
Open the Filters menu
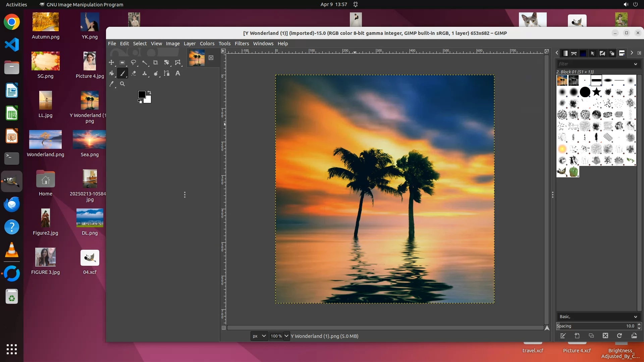pos(241,44)
